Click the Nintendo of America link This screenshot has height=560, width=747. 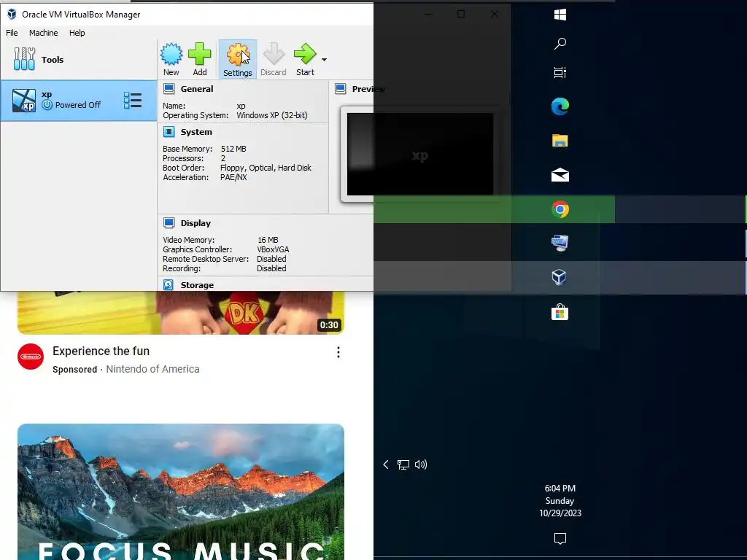pyautogui.click(x=152, y=369)
